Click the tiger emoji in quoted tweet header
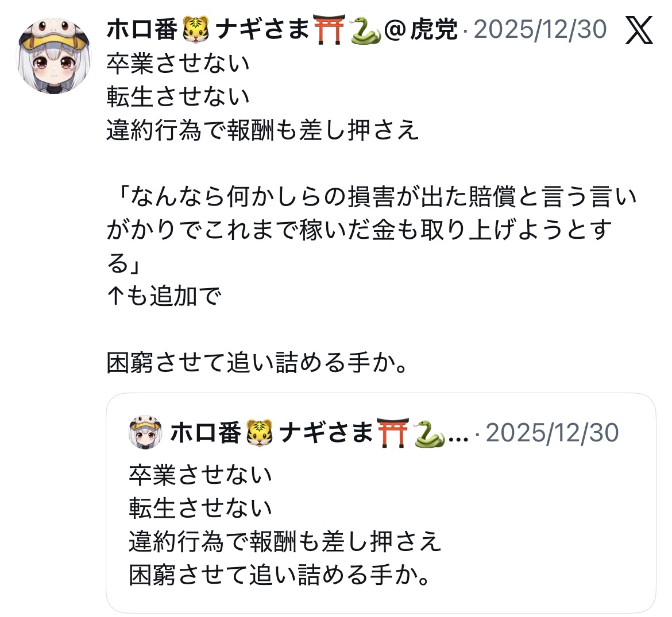The height and width of the screenshot is (617, 672). pos(259,432)
